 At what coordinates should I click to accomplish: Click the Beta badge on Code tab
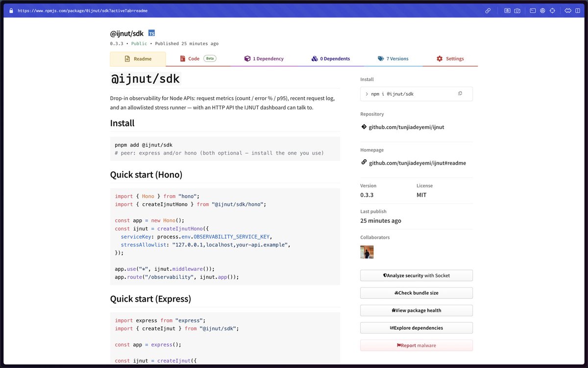point(210,58)
